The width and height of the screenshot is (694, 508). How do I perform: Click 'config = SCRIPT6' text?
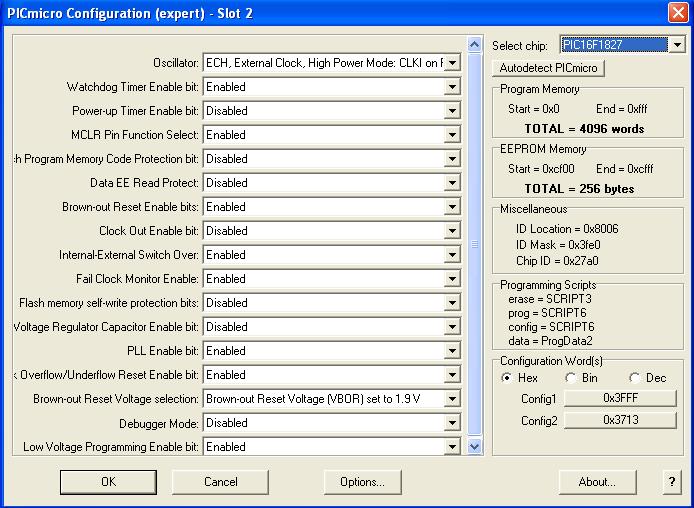click(x=551, y=327)
